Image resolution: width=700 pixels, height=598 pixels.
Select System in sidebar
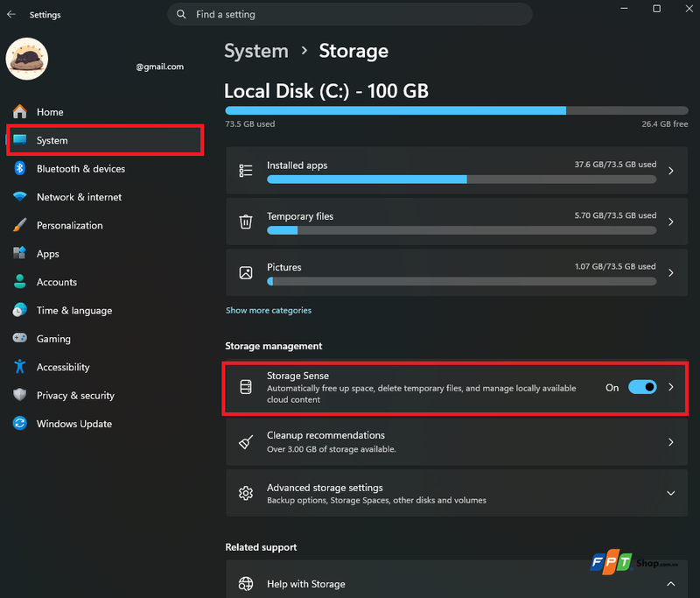coord(105,140)
